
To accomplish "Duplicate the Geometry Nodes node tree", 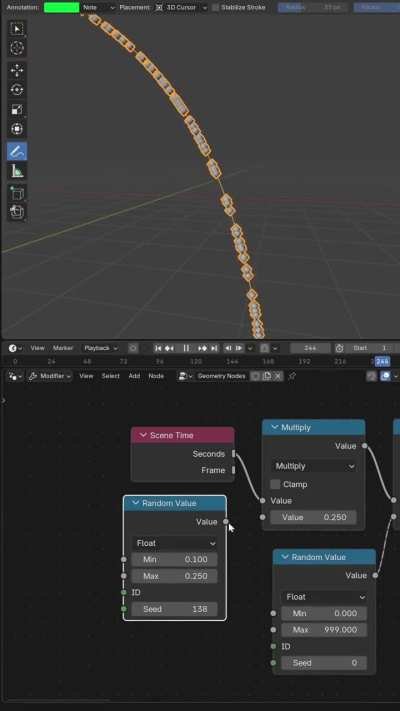I will click(x=267, y=376).
